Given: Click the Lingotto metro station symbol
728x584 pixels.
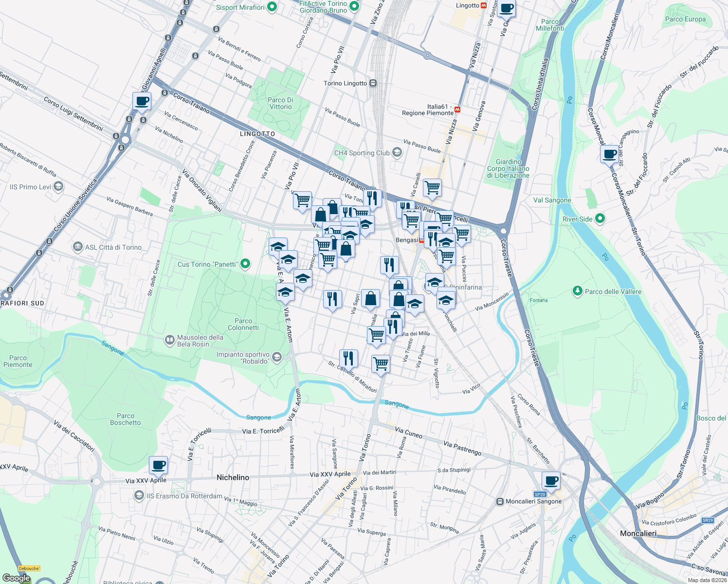Looking at the screenshot, I should pos(483,6).
